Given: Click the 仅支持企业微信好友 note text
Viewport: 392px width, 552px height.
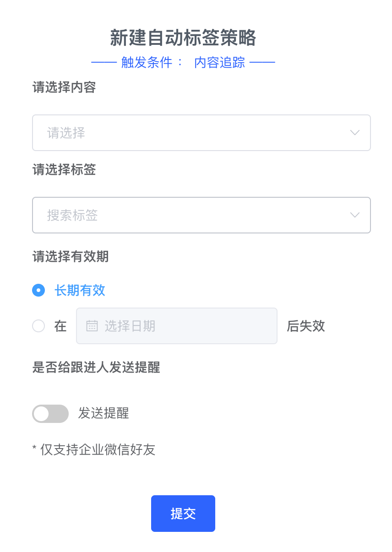Looking at the screenshot, I should tap(98, 449).
